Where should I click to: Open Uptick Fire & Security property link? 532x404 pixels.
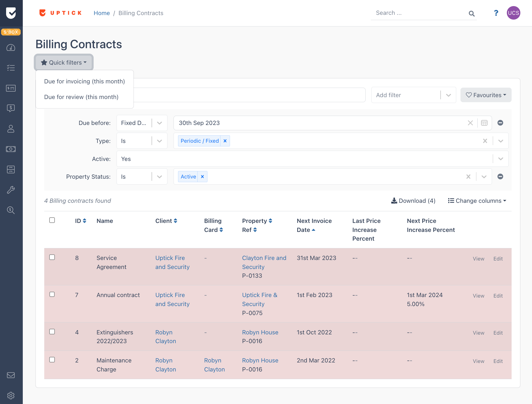[x=260, y=299]
